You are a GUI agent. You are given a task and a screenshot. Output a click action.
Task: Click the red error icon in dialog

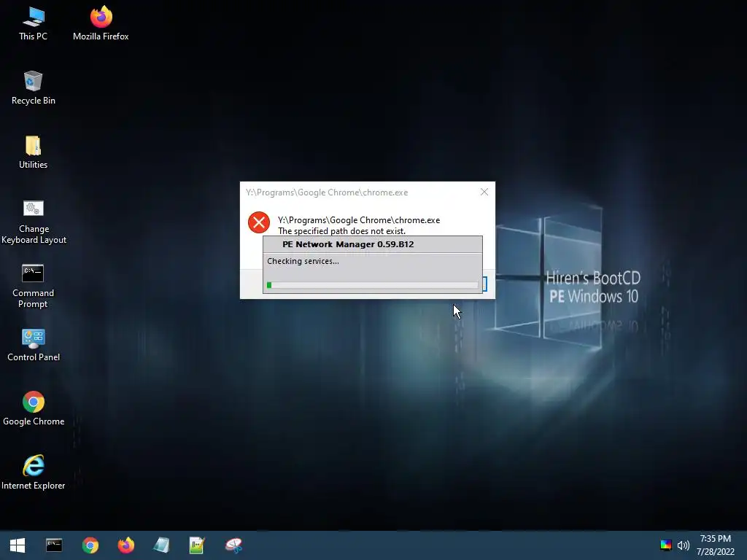pyautogui.click(x=259, y=222)
